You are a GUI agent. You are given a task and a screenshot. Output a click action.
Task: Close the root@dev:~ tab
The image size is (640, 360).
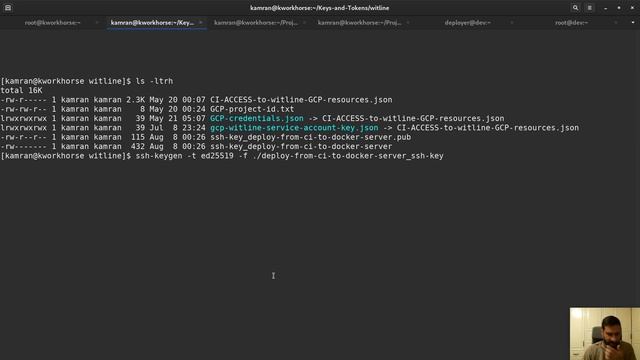(616, 23)
